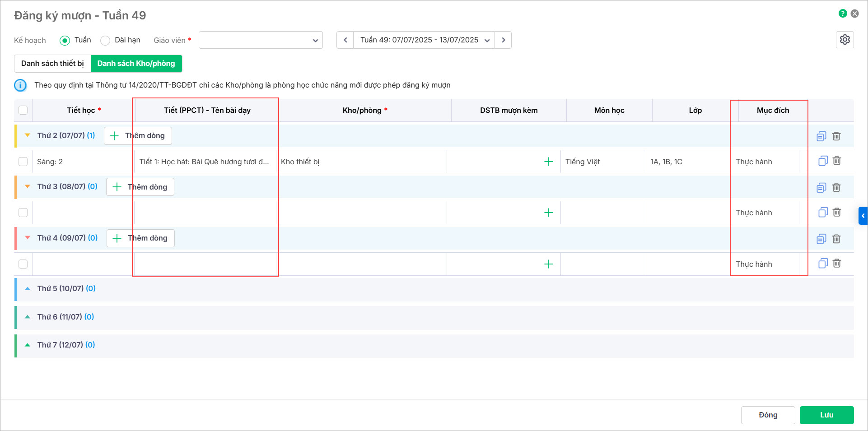Open the Tuần 49 week selector dropdown

(x=424, y=40)
